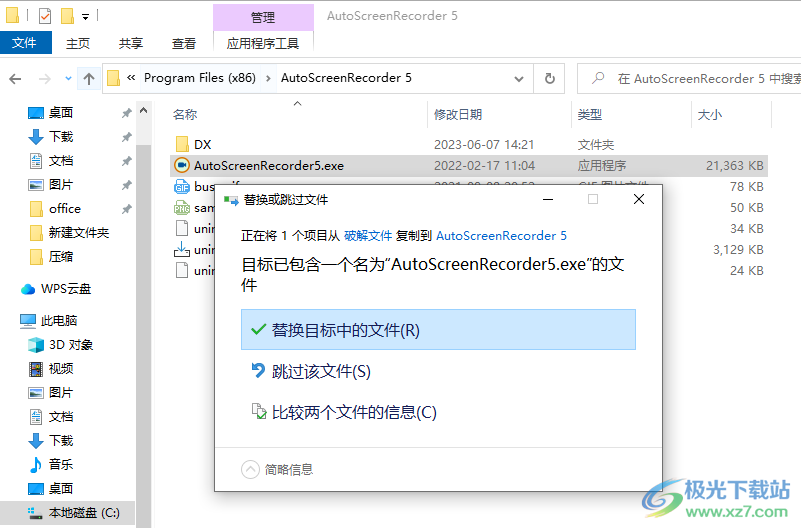Select the GIF file icon
The width and height of the screenshot is (801, 528).
coord(182,186)
